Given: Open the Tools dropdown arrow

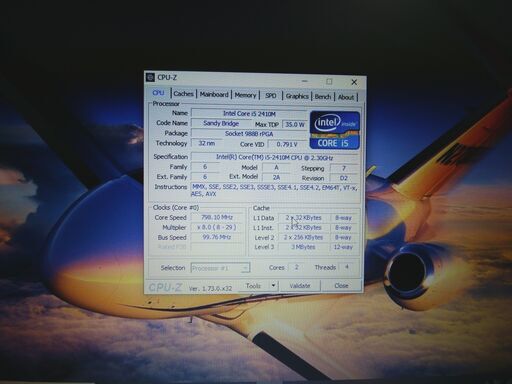Looking at the screenshot, I should (273, 286).
